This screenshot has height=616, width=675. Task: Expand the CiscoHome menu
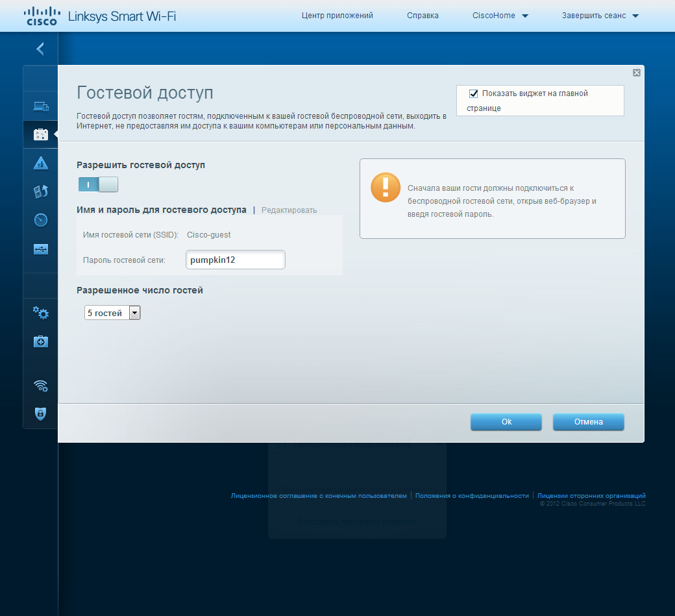[x=500, y=16]
